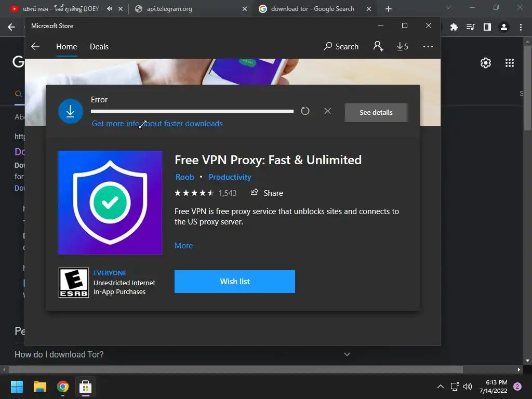Switch to the Deals tab
This screenshot has width=532, height=399.
99,46
